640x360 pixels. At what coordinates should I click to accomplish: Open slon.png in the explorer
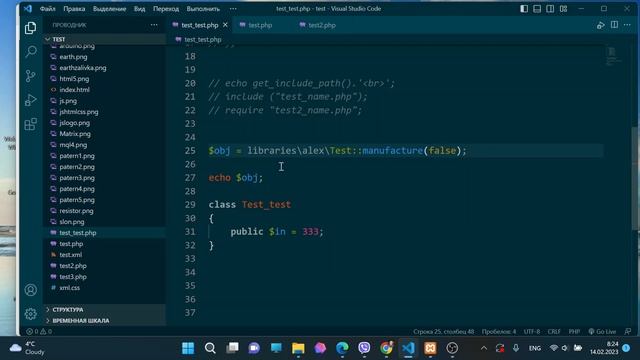72,222
